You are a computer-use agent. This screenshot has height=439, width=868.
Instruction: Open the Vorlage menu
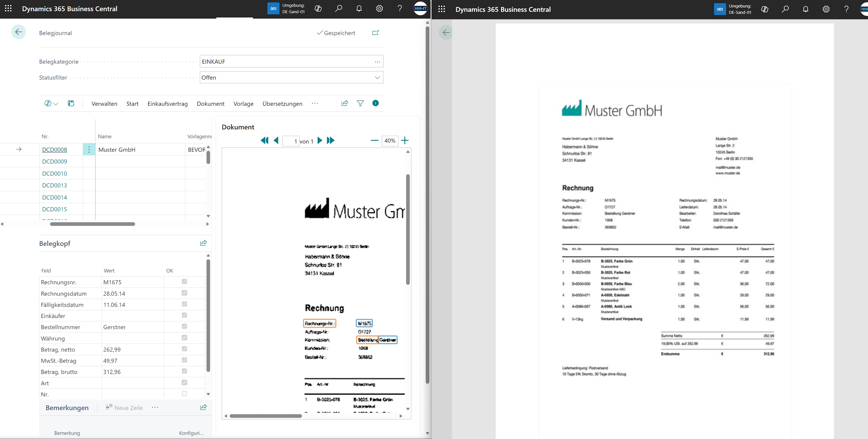(243, 104)
